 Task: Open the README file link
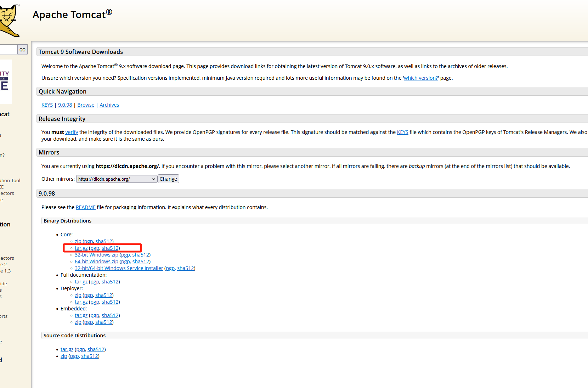tap(86, 207)
